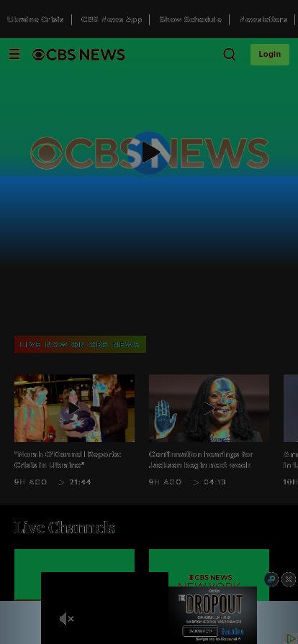
Task: Open the Confirmation hearings for Jackson headline
Action: pyautogui.click(x=200, y=459)
